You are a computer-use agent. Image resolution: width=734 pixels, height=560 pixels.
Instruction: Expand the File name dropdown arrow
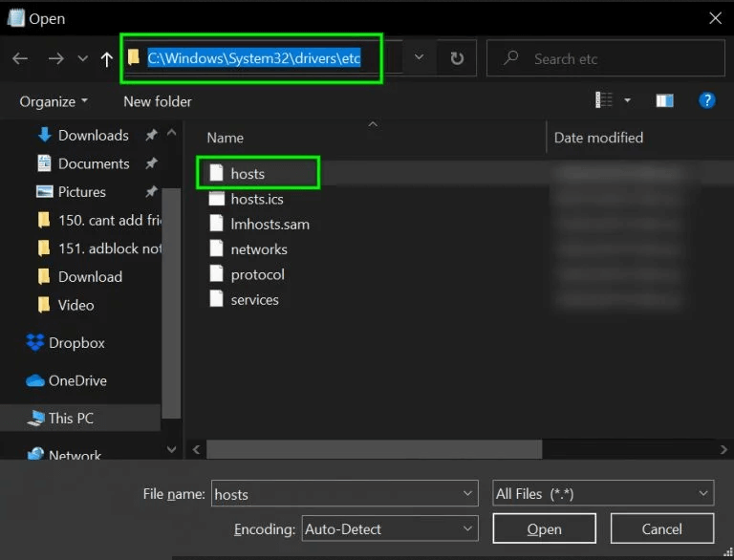467,493
